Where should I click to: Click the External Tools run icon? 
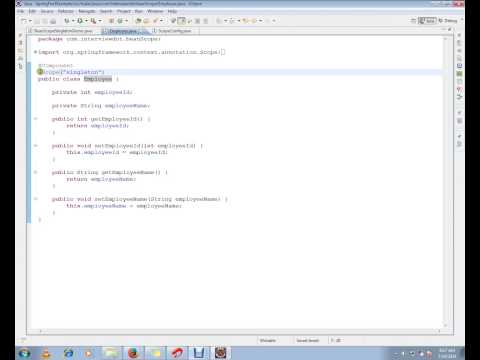tap(93, 21)
